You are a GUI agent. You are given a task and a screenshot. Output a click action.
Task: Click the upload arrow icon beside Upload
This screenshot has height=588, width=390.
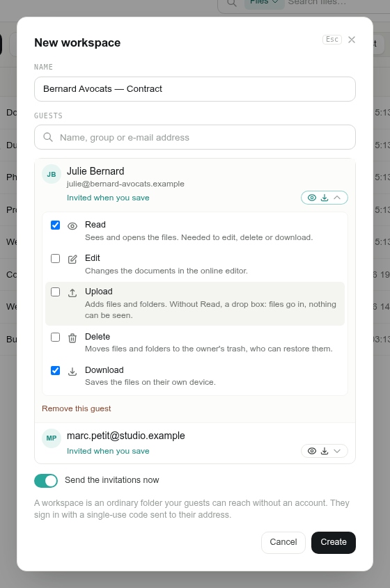pyautogui.click(x=72, y=293)
